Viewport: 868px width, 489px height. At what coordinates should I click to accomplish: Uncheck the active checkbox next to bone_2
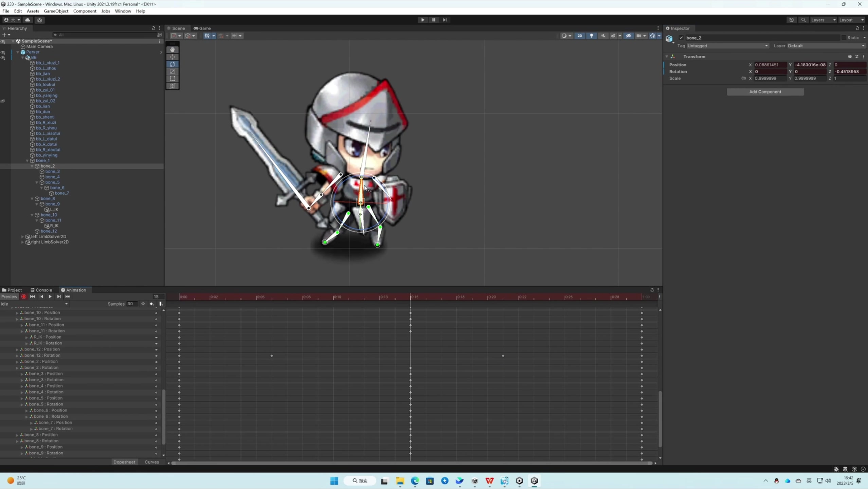coord(681,37)
